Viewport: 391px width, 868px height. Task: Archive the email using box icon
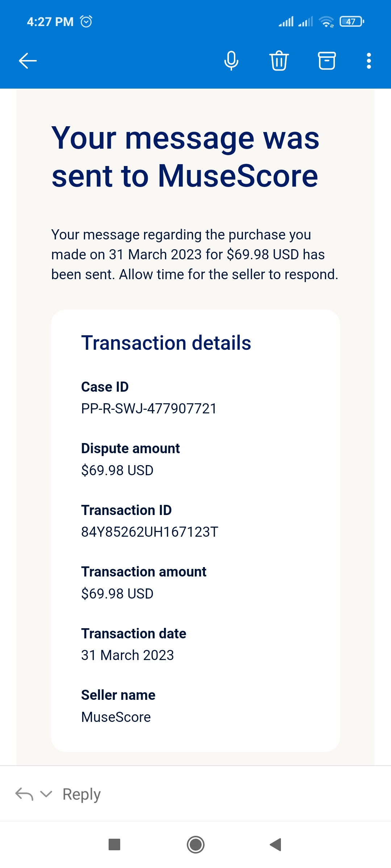pyautogui.click(x=327, y=61)
